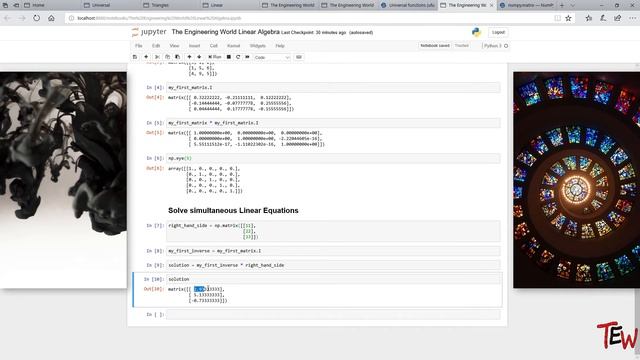Viewport: 640px width, 360px height.
Task: Go to the browser home page
Action: pyautogui.click(x=51, y=18)
